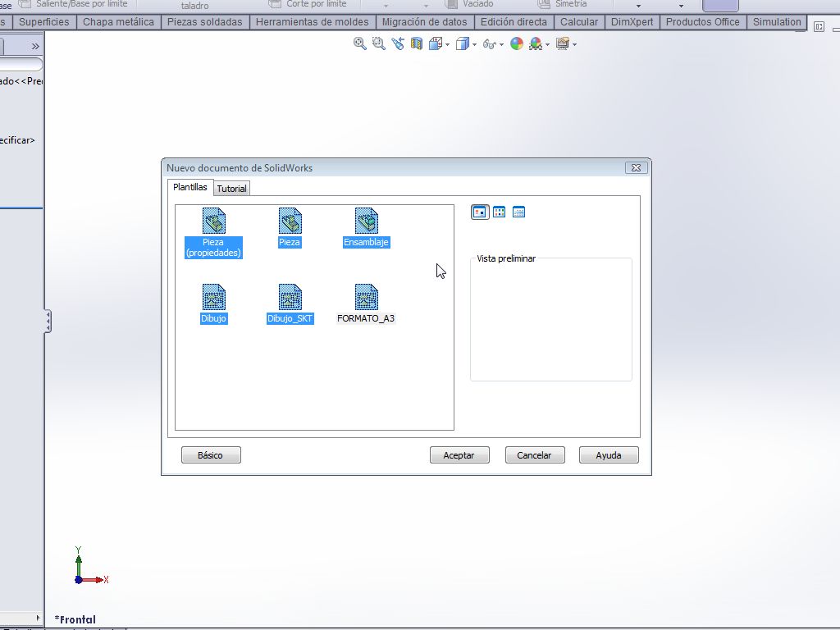The width and height of the screenshot is (840, 630).
Task: Click the *Frontal view label
Action: pos(75,619)
